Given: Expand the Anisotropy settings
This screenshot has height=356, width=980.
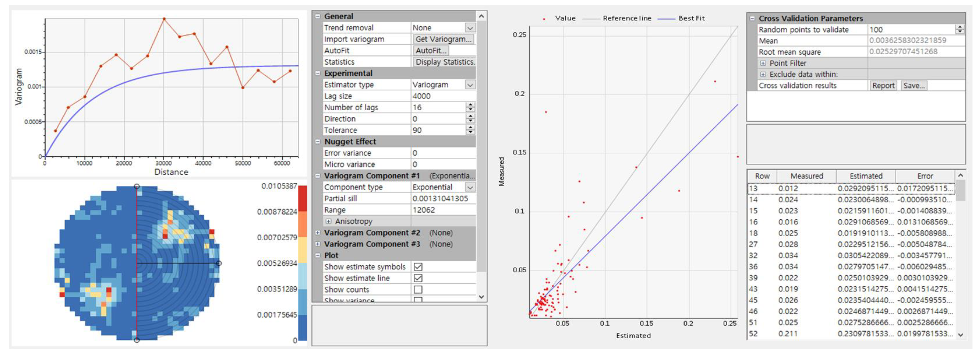Looking at the screenshot, I should pos(328,221).
